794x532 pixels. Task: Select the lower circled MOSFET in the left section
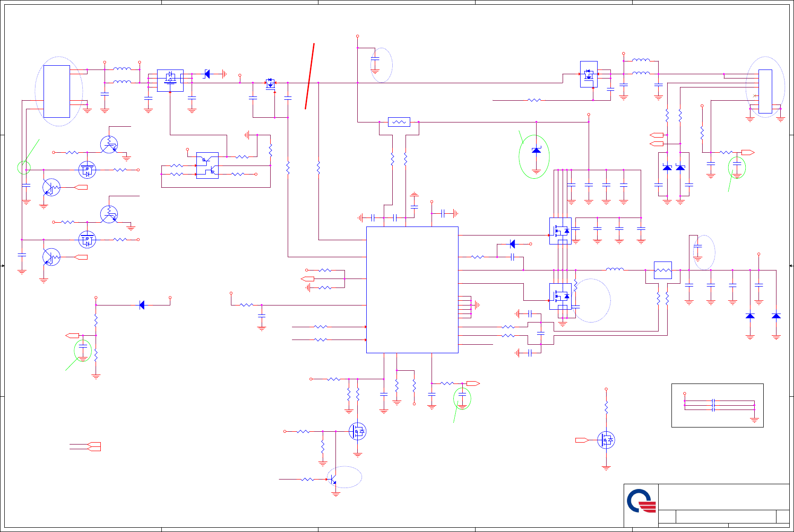click(87, 240)
